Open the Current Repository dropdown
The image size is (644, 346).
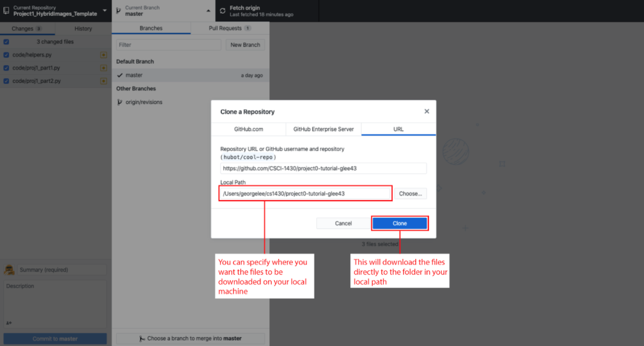coord(54,10)
